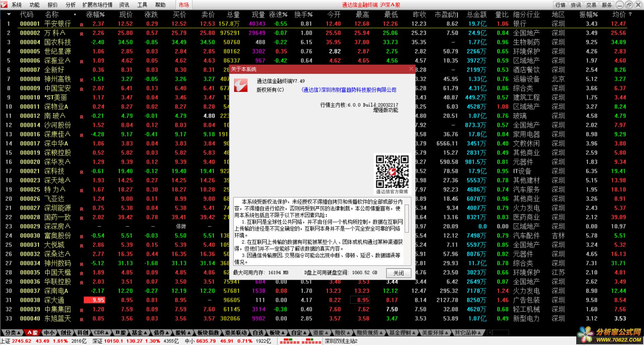Click the 交易 button at top right
The height and width of the screenshot is (345, 644).
(x=591, y=5)
